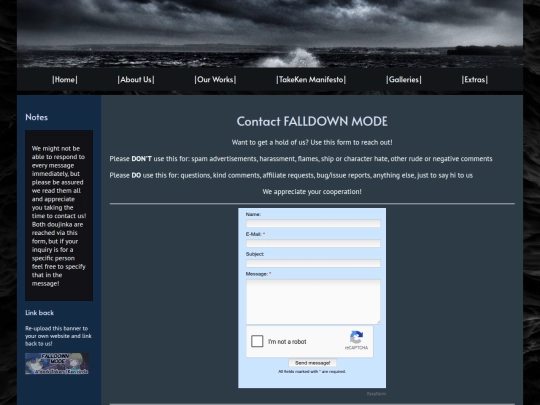Screen dimensions: 540x405
Task: Click the FALLDOWN MODE link-back banner
Action: point(57,363)
